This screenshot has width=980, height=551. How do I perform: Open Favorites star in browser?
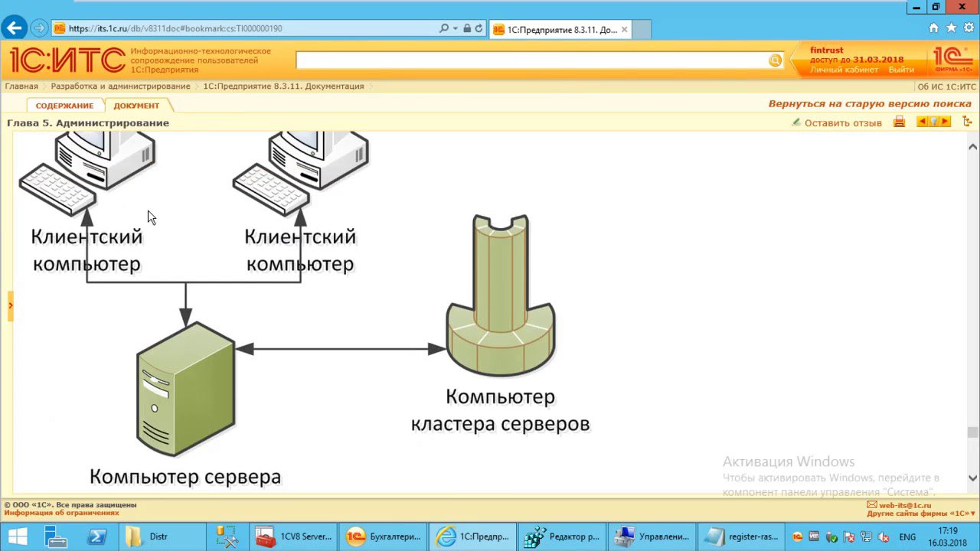tap(951, 28)
